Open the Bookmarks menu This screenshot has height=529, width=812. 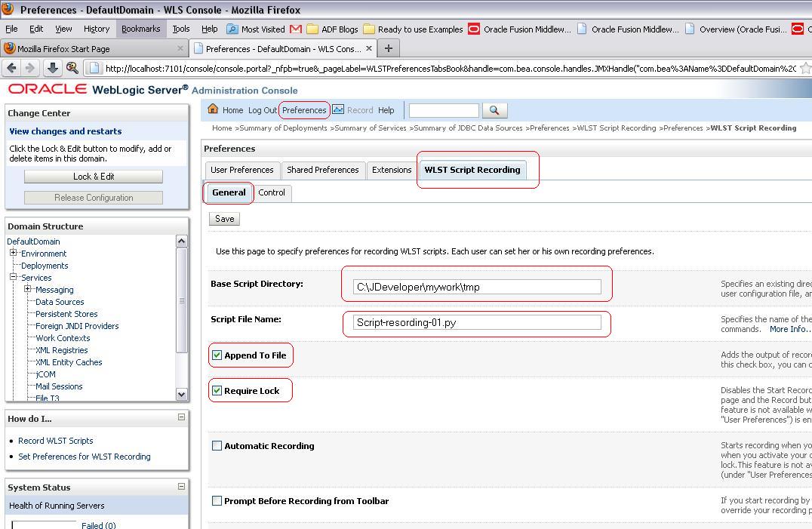[x=141, y=29]
